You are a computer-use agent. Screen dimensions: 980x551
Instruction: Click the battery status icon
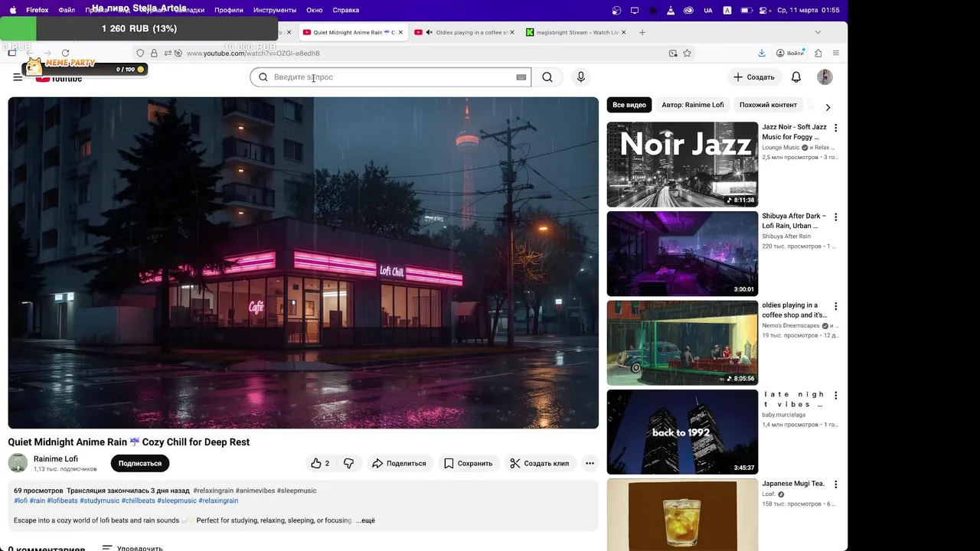coord(745,10)
